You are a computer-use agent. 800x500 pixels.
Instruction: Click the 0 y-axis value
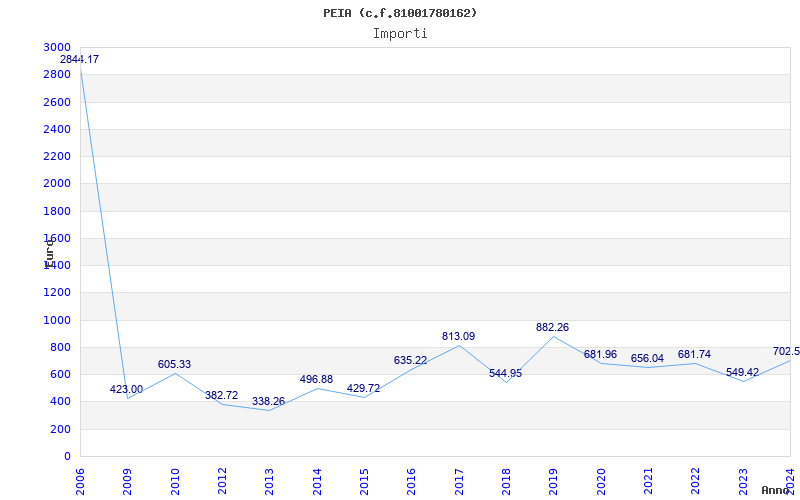pos(67,457)
